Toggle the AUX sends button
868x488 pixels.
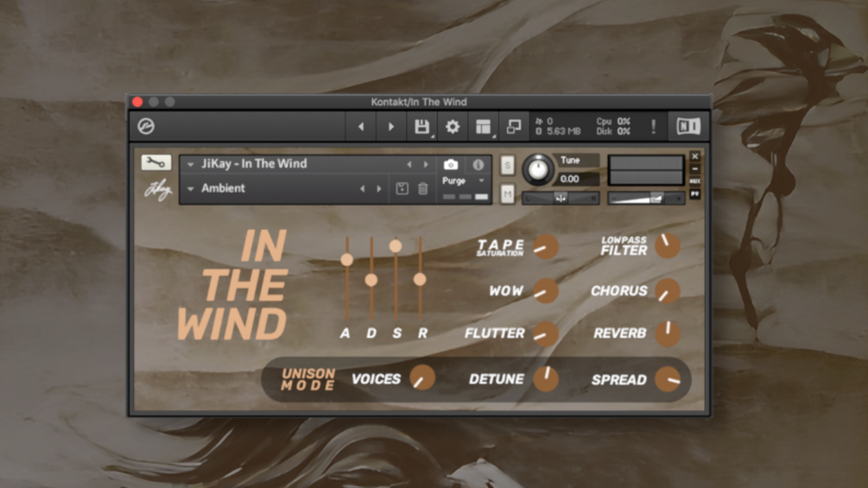pyautogui.click(x=694, y=181)
